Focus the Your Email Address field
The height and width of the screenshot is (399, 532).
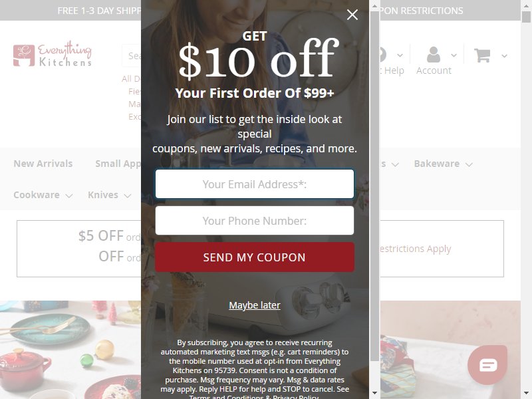coord(255,184)
